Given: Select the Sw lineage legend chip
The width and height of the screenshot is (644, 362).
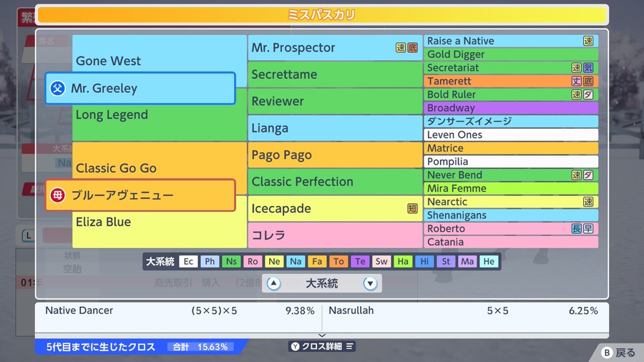Looking at the screenshot, I should 381,261.
